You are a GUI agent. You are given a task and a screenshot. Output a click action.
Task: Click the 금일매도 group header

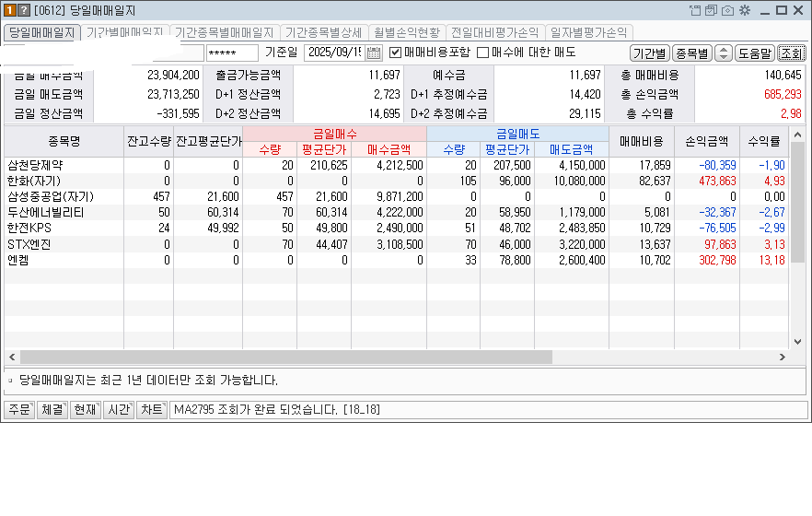[517, 135]
